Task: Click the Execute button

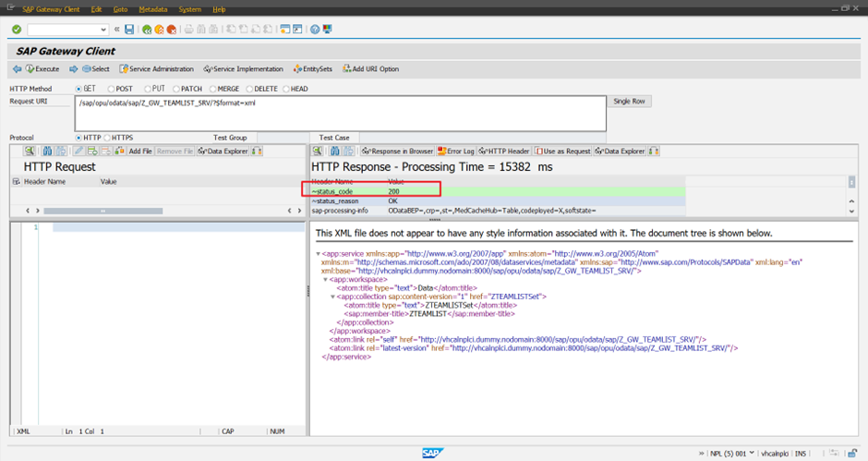Action: tap(42, 69)
